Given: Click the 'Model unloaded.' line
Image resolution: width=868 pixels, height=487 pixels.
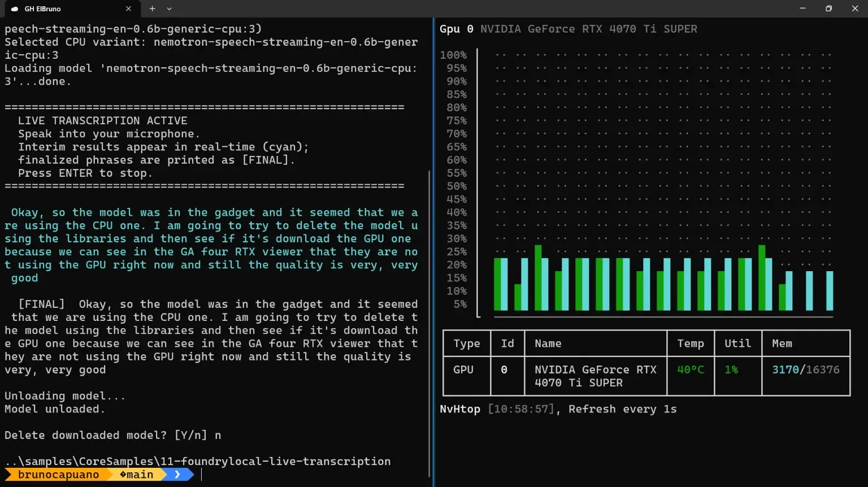Looking at the screenshot, I should (x=55, y=409).
